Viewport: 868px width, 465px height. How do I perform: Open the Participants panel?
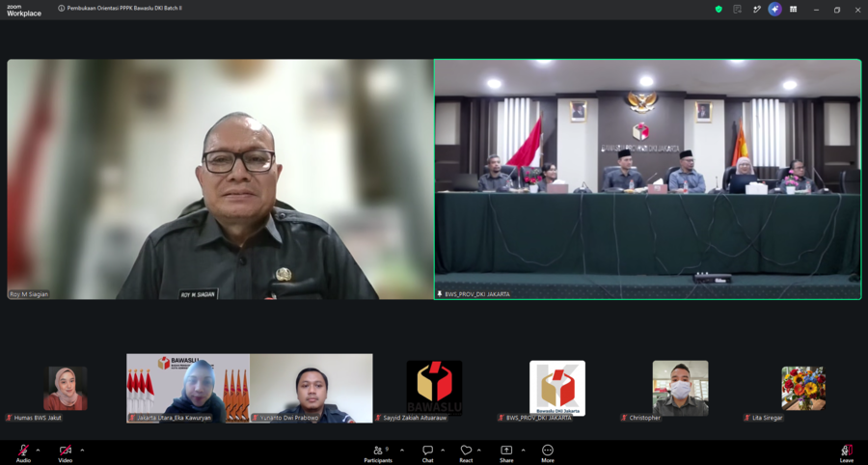point(378,452)
